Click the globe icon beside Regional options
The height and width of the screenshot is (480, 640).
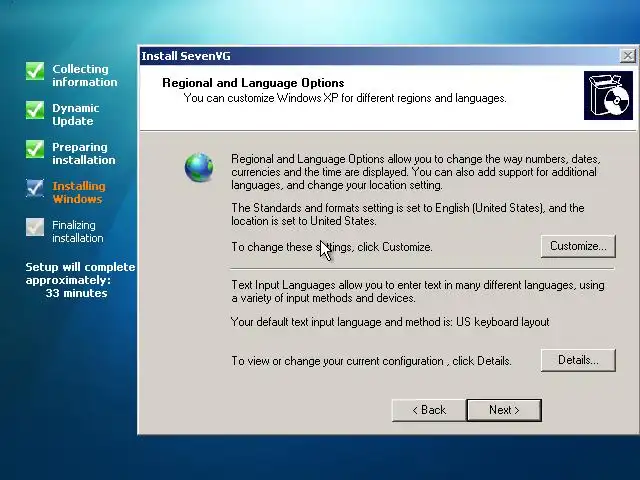(199, 167)
